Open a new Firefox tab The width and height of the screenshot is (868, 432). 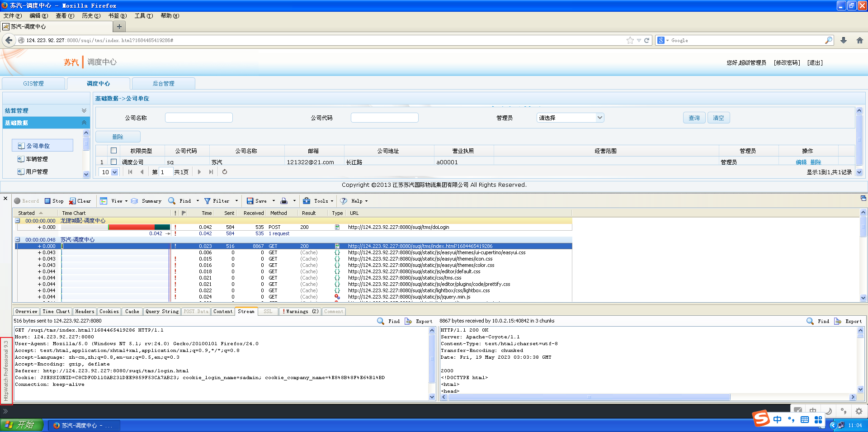119,27
